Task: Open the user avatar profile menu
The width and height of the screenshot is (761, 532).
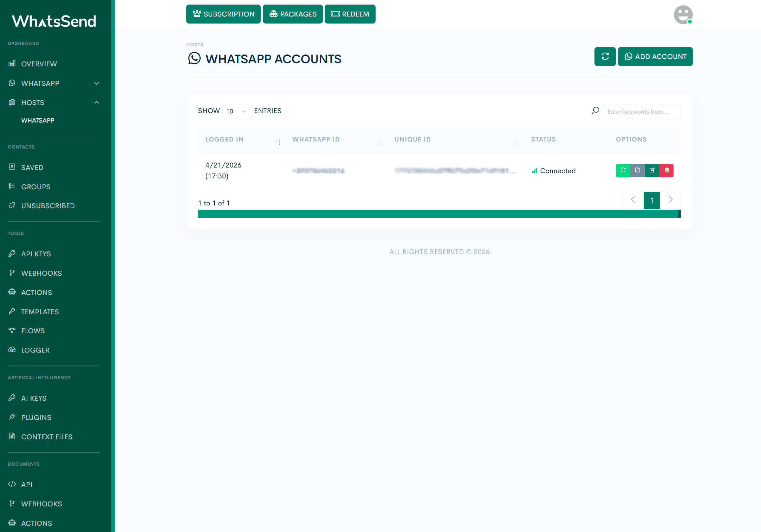Action: tap(683, 15)
